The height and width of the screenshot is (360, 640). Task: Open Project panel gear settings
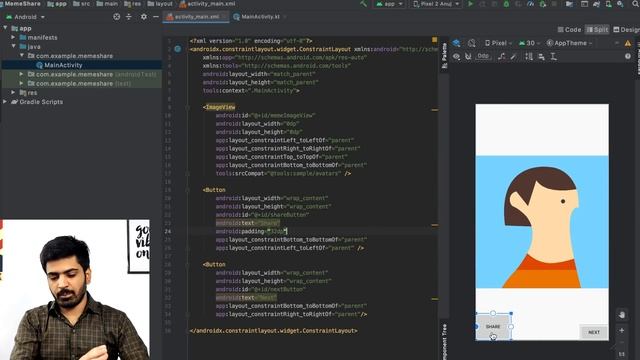144,17
